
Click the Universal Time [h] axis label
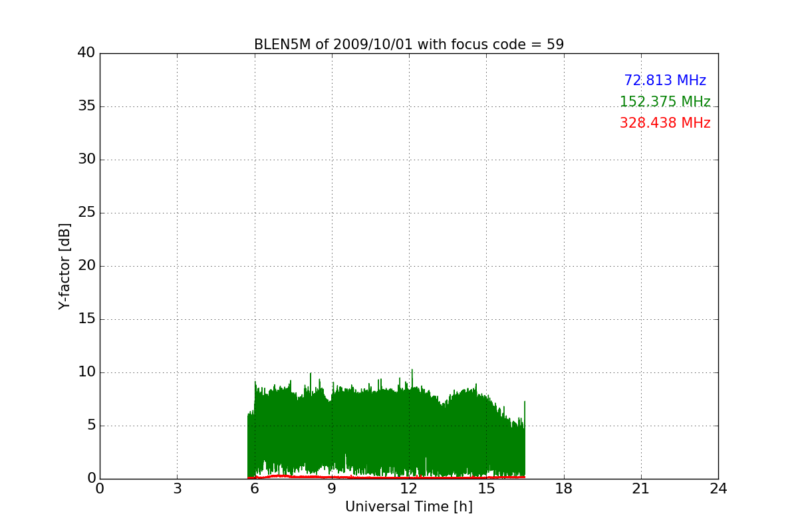(409, 507)
